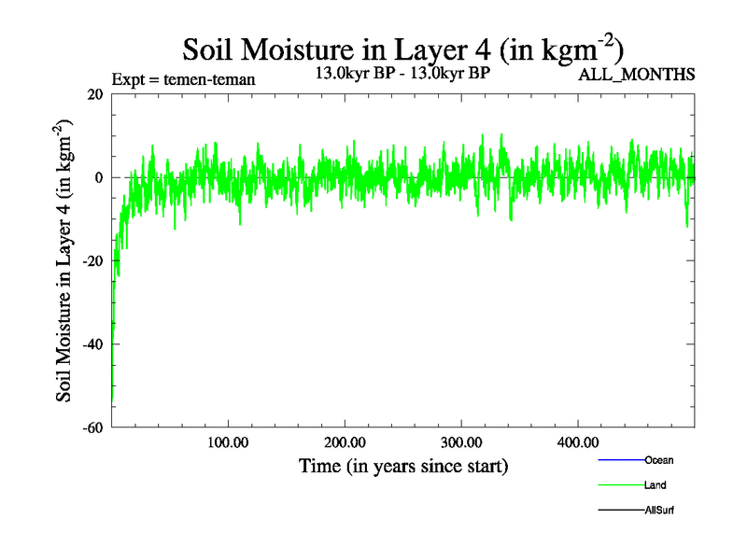Image resolution: width=747 pixels, height=560 pixels.
Task: Click the 20 y-axis tick label
Action: 93,94
